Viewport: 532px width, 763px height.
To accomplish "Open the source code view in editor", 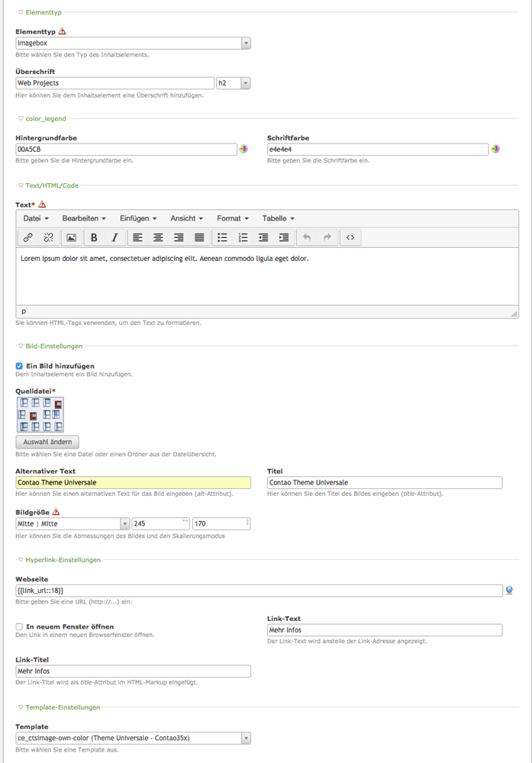I will point(350,237).
